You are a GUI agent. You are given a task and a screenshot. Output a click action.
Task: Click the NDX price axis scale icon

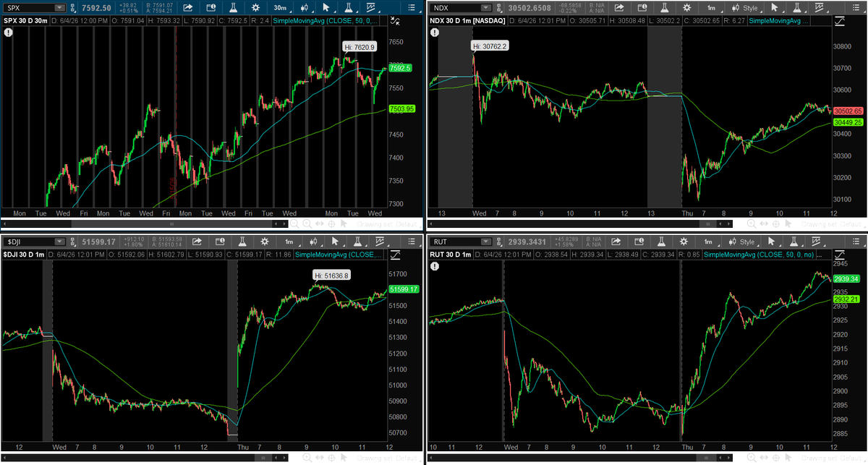coord(839,22)
